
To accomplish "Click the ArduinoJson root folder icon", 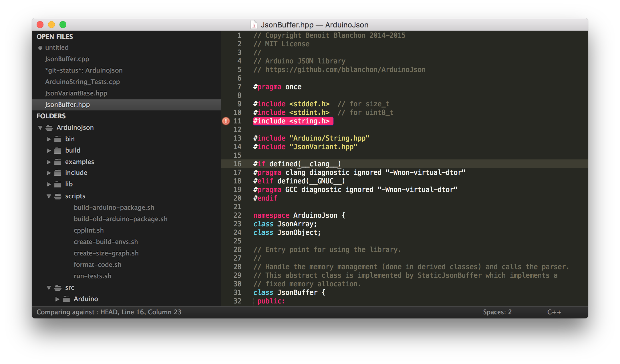I will [x=49, y=128].
